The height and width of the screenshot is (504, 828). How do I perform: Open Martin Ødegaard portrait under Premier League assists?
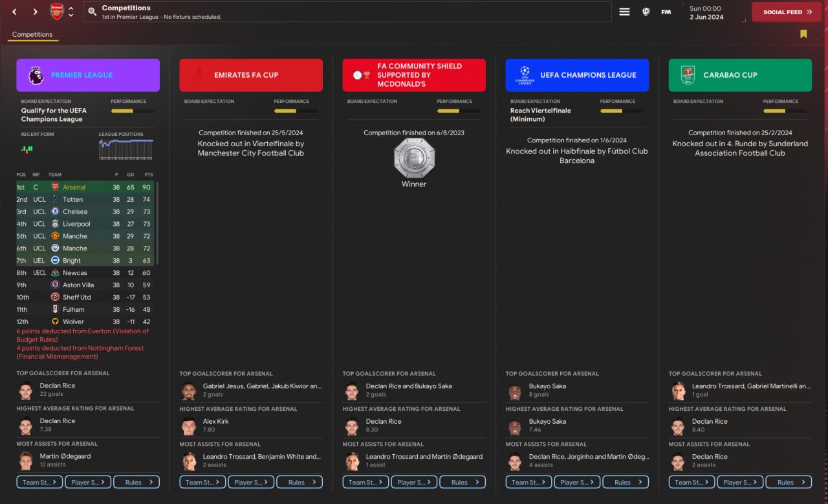tap(26, 462)
